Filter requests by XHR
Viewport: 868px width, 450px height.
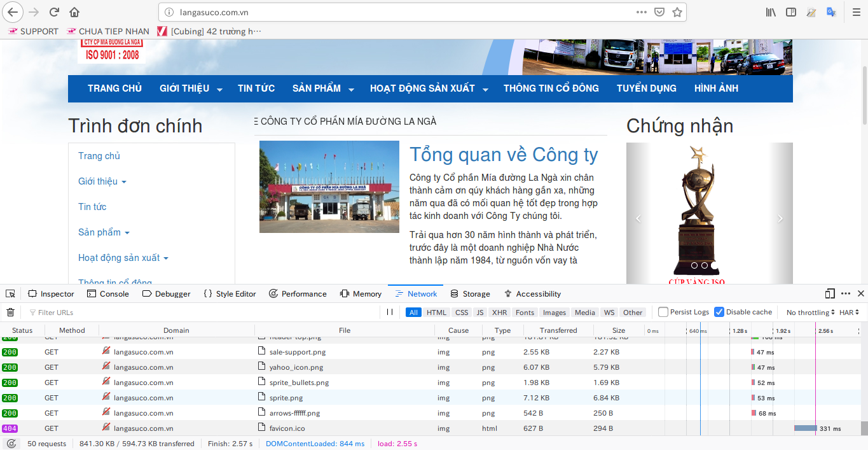pyautogui.click(x=500, y=313)
